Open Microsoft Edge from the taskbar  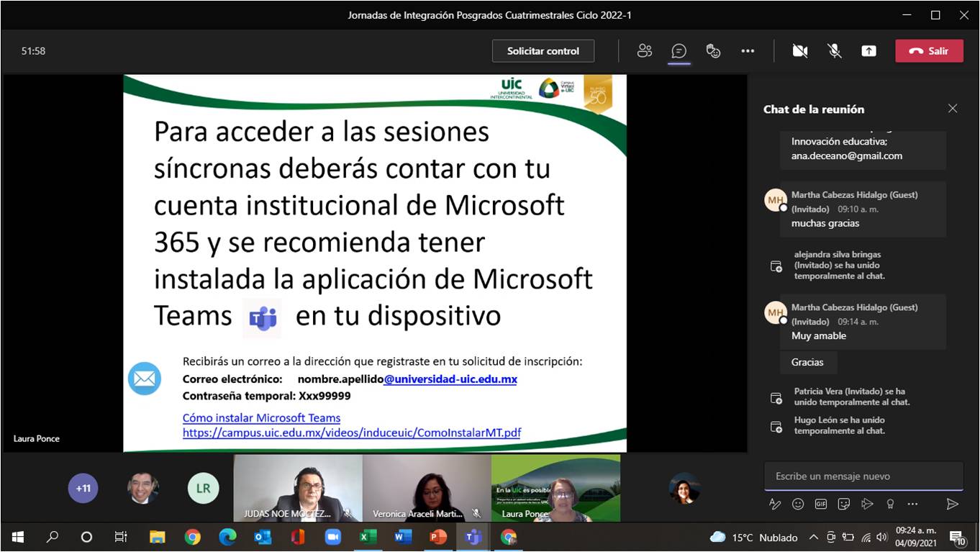point(227,537)
